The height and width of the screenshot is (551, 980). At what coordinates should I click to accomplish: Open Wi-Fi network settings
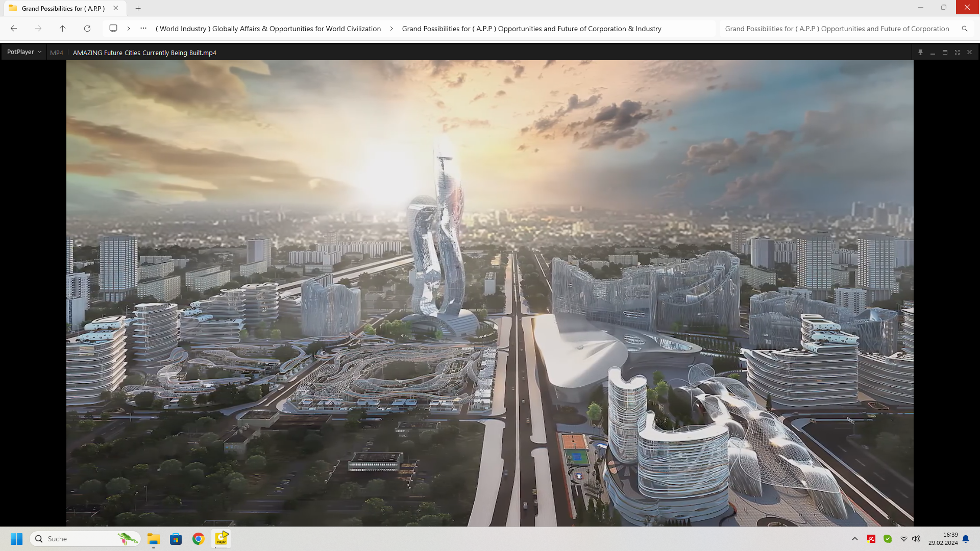point(903,539)
